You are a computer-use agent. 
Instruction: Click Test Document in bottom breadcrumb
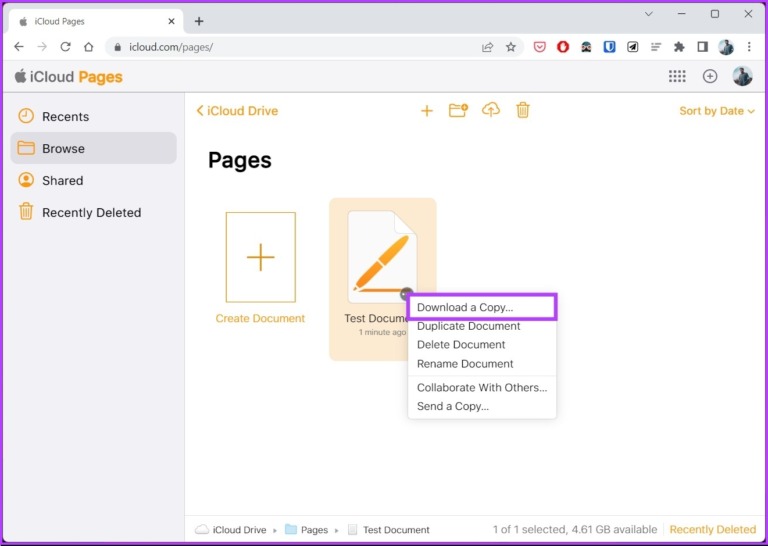tap(388, 530)
